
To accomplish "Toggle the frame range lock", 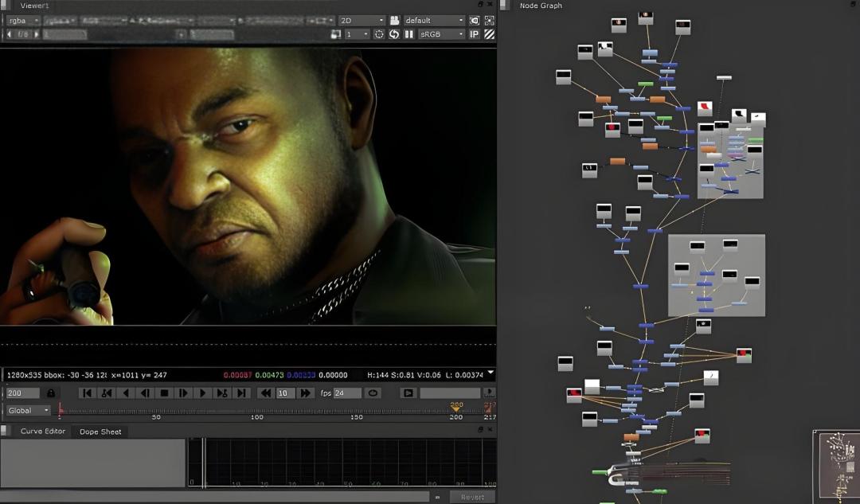I will [x=51, y=393].
